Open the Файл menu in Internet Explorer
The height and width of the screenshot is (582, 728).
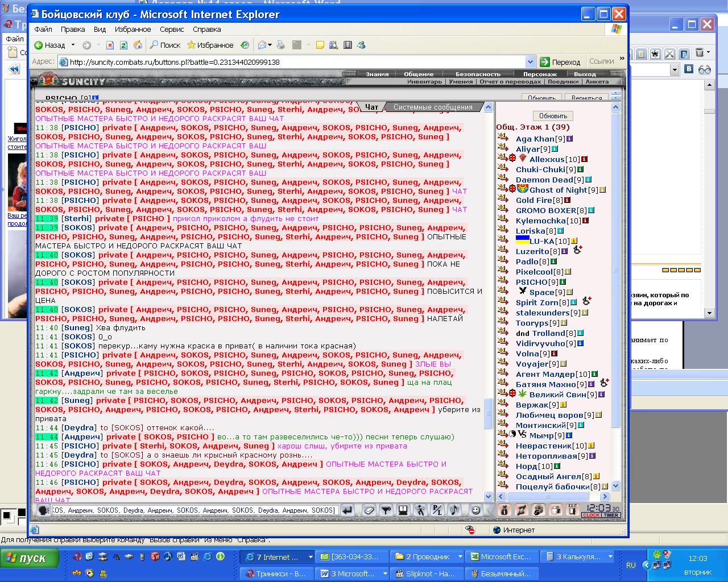click(43, 29)
